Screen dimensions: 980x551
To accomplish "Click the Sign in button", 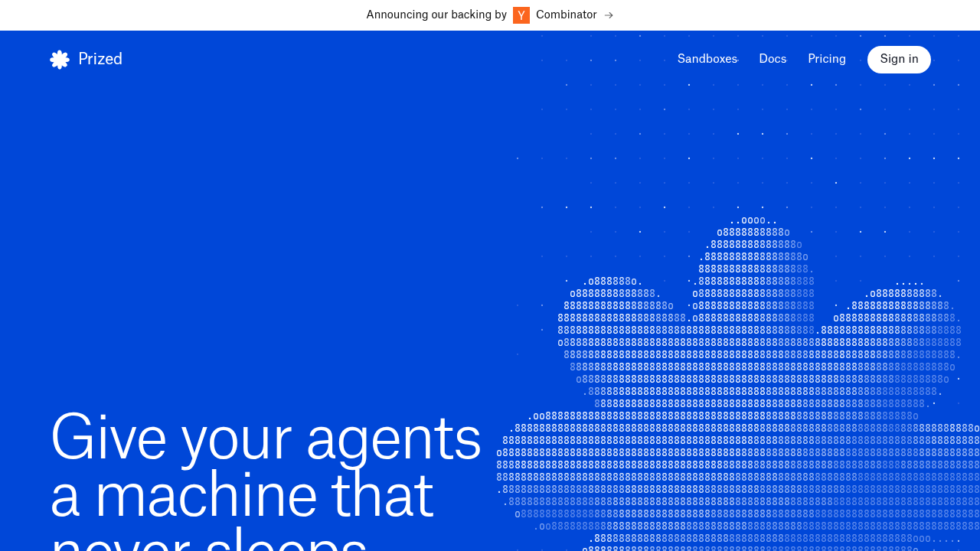I will [899, 60].
